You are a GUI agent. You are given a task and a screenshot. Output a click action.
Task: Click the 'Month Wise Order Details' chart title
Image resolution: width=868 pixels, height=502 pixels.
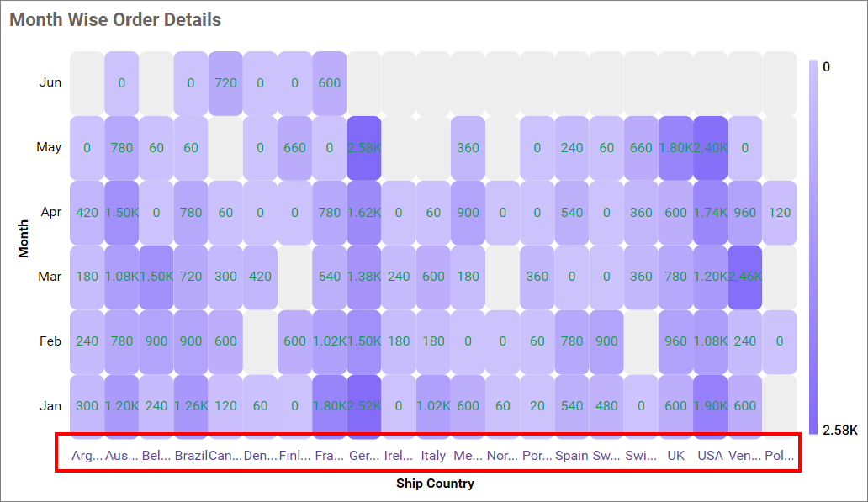click(115, 19)
